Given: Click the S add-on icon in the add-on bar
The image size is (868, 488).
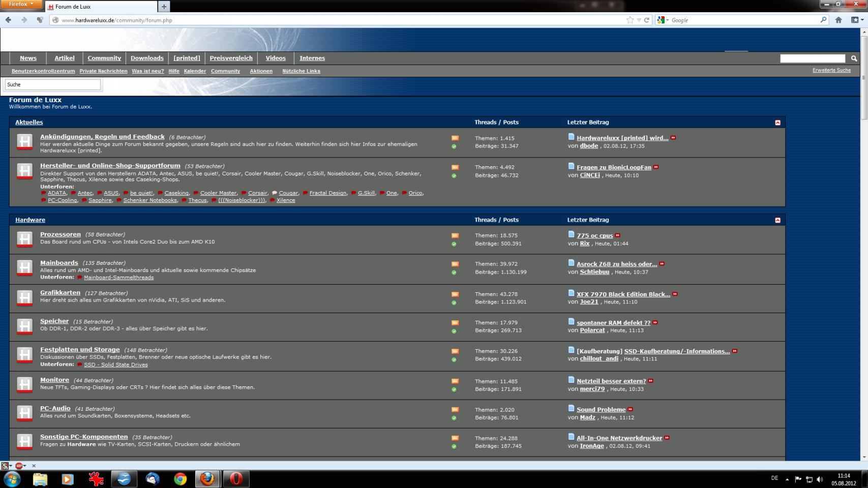Looking at the screenshot, I should pyautogui.click(x=5, y=466).
